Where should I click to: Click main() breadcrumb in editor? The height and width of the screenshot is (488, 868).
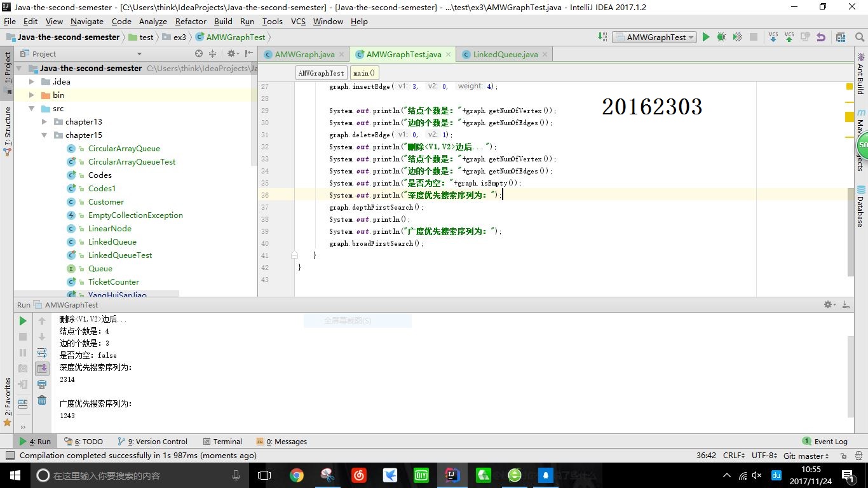[364, 73]
